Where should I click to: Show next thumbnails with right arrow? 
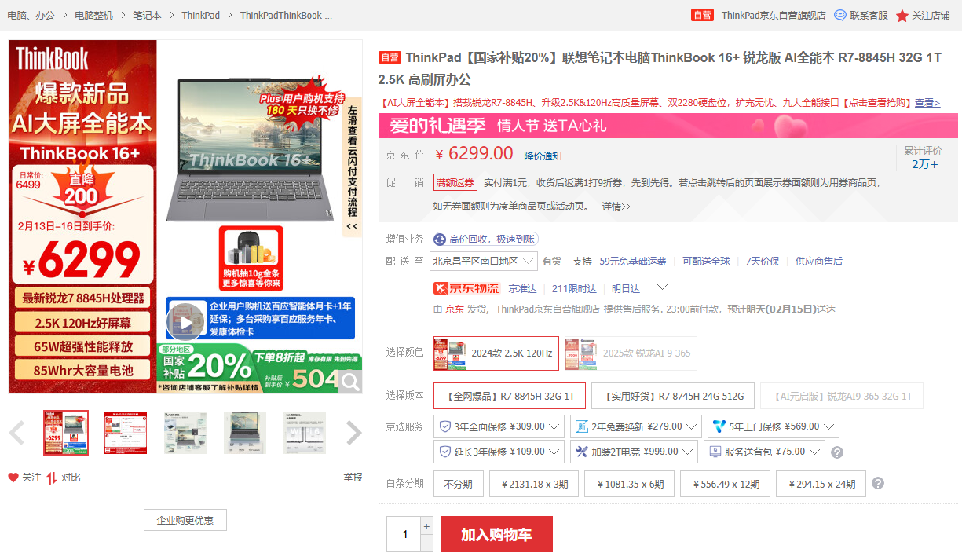354,433
